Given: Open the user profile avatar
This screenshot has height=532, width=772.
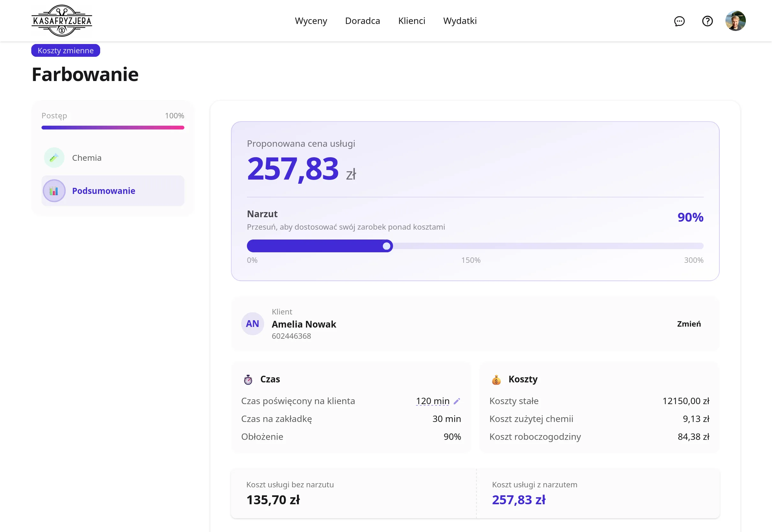Looking at the screenshot, I should (x=735, y=21).
